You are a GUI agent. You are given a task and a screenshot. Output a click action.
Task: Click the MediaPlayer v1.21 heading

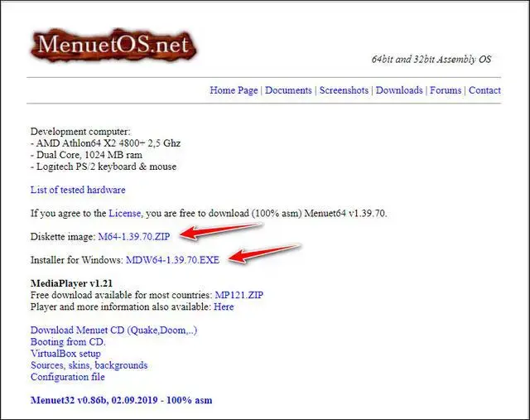pyautogui.click(x=71, y=283)
